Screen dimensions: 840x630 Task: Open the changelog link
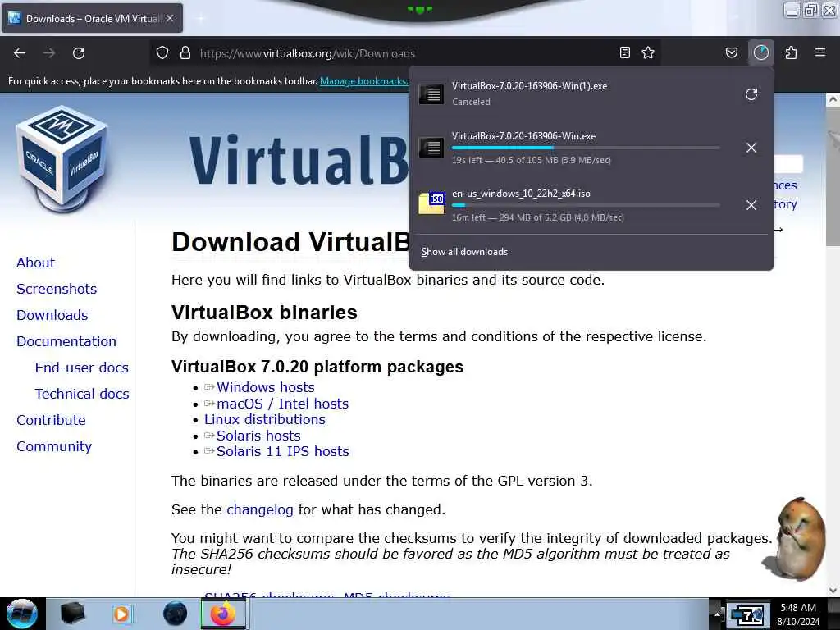pos(260,509)
